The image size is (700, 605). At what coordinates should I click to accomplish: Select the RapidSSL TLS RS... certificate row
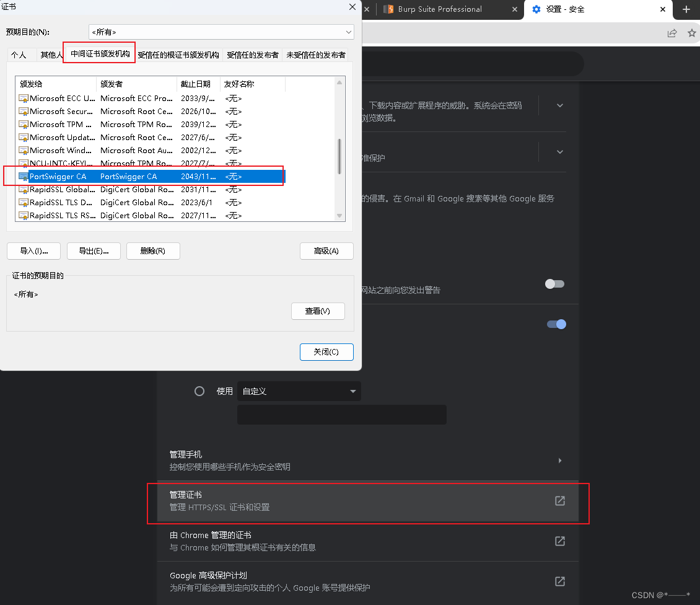click(x=151, y=215)
